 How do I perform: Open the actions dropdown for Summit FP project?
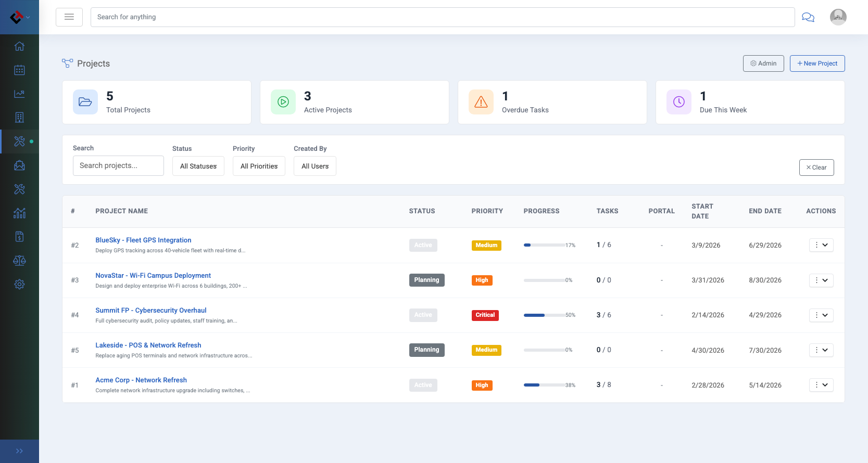821,315
